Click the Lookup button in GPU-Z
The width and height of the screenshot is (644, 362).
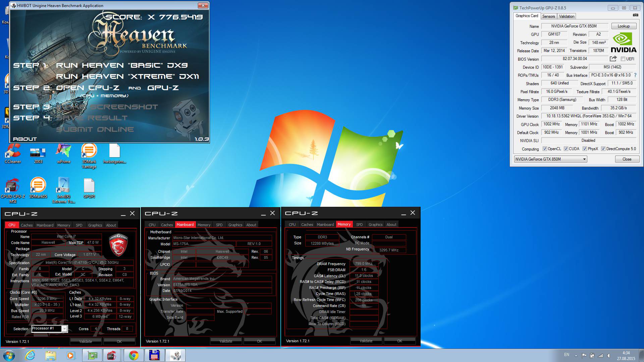624,26
